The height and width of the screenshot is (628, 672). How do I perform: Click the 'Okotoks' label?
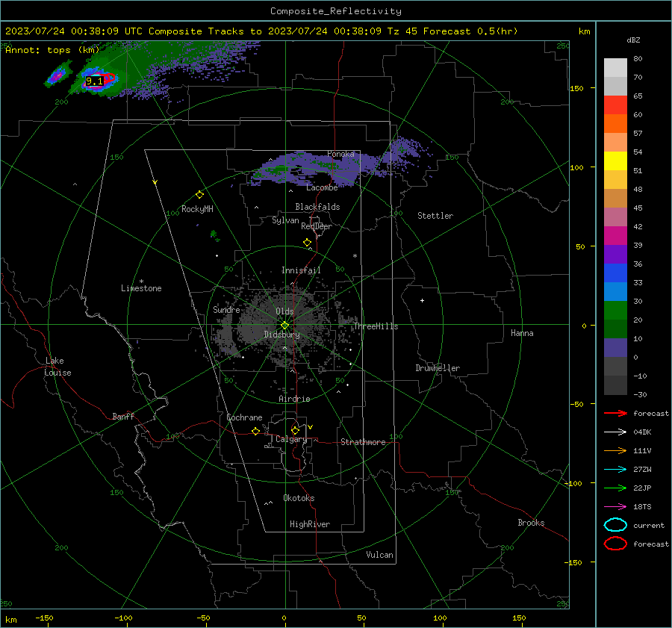click(299, 498)
